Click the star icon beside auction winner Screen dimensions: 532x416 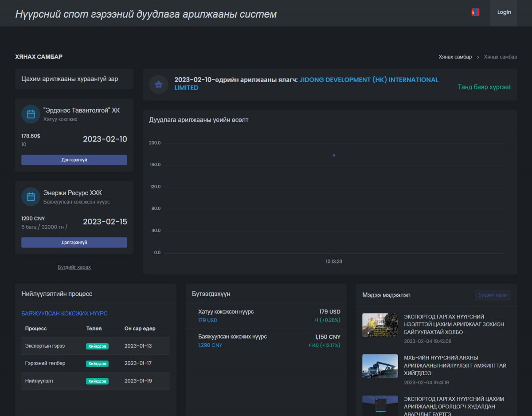coord(158,84)
